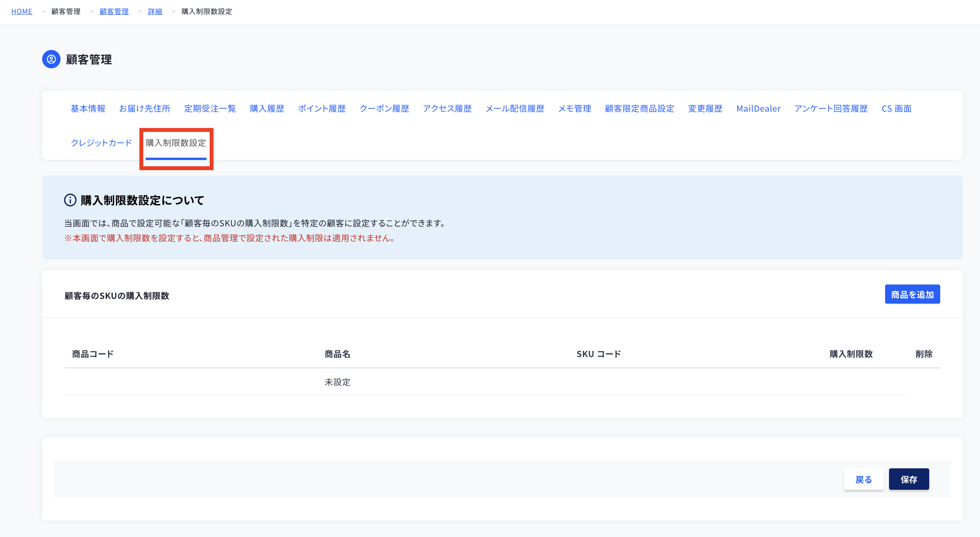Click the 未設定 table cell
The width and height of the screenshot is (980, 537).
pos(338,382)
